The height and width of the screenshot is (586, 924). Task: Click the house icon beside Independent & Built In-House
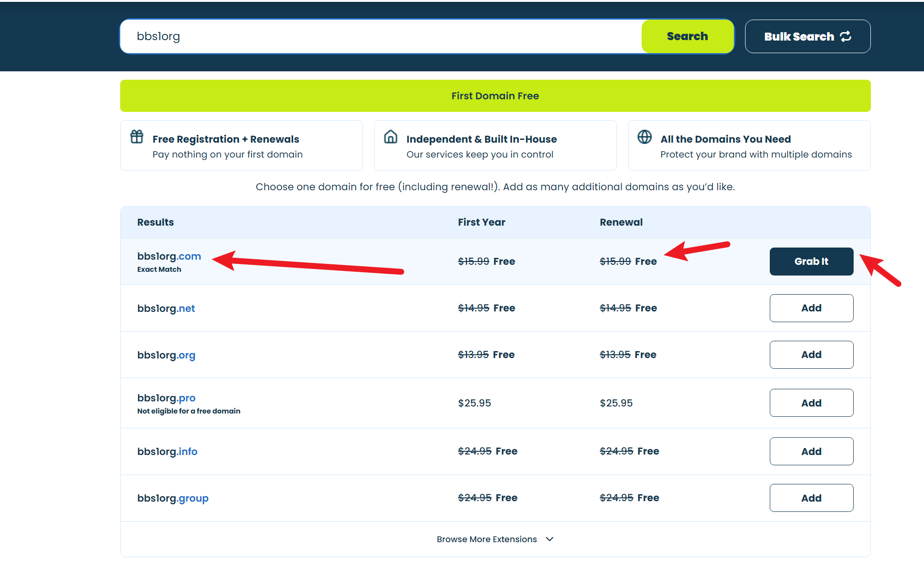[390, 137]
